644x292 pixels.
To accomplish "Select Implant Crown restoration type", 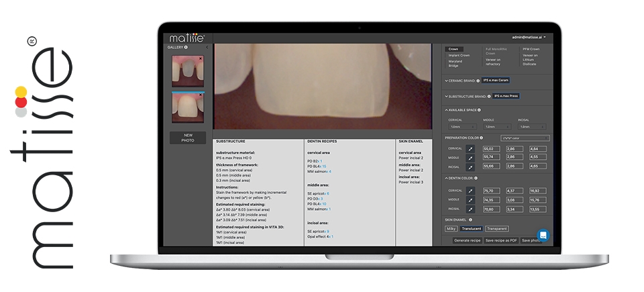I will click(459, 55).
